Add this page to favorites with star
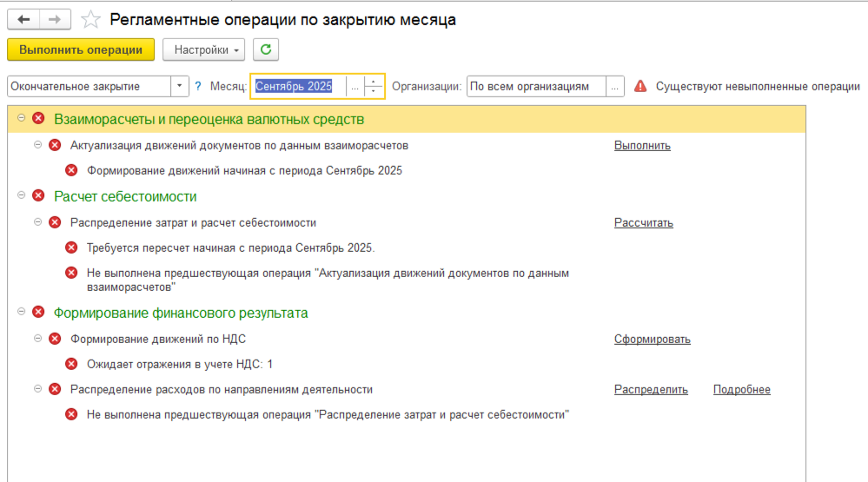This screenshot has width=868, height=482. (89, 19)
